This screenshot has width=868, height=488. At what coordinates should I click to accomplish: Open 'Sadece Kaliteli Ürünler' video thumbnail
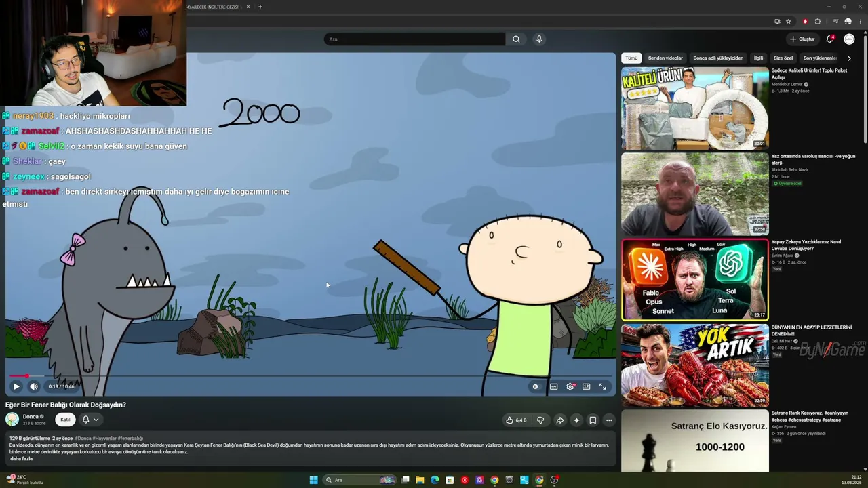coord(695,108)
